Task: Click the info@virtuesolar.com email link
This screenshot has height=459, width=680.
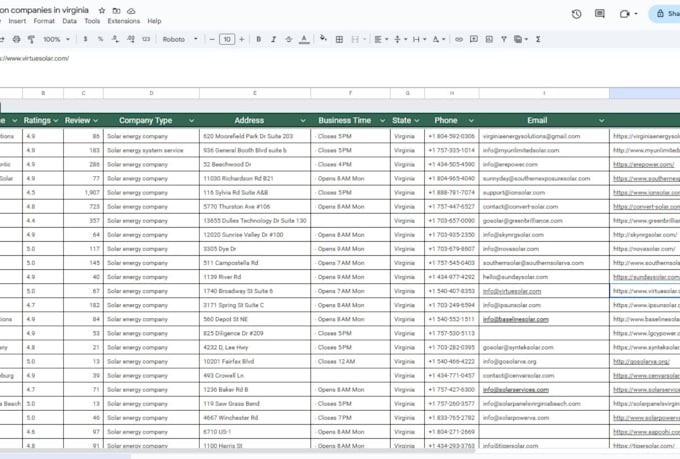Action: tap(512, 291)
